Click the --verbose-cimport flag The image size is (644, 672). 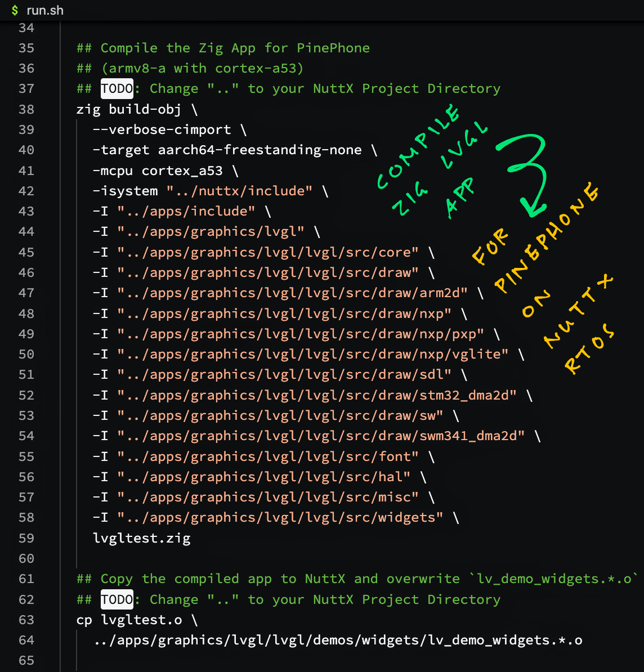[x=162, y=129]
